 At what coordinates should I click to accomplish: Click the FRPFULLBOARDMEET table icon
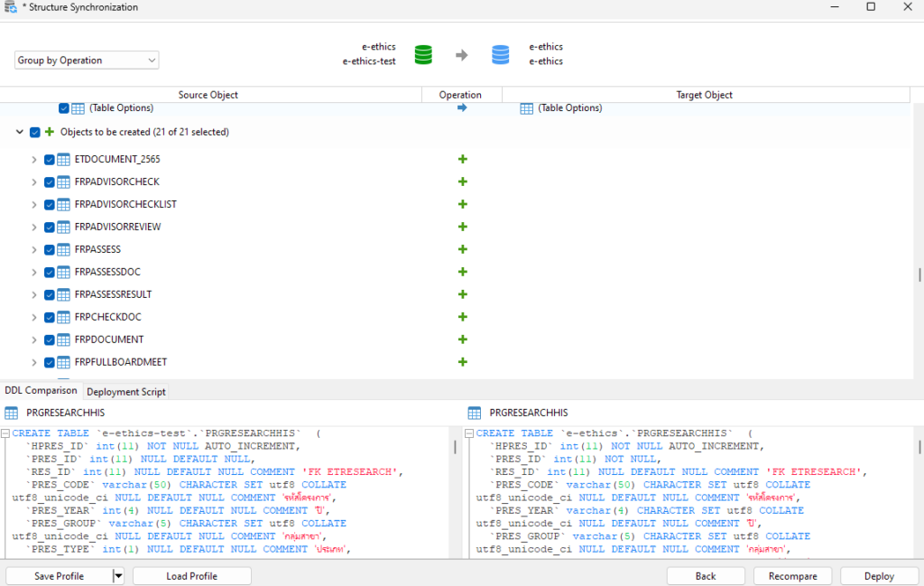[64, 362]
